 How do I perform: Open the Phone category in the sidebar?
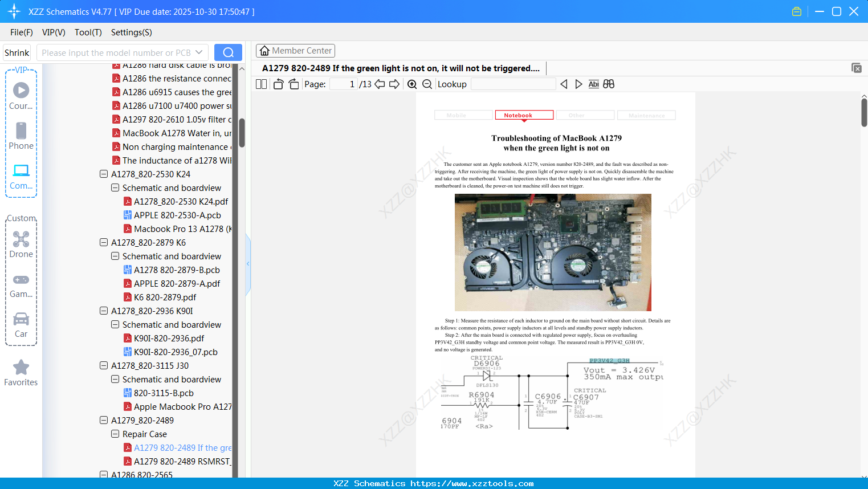click(21, 136)
